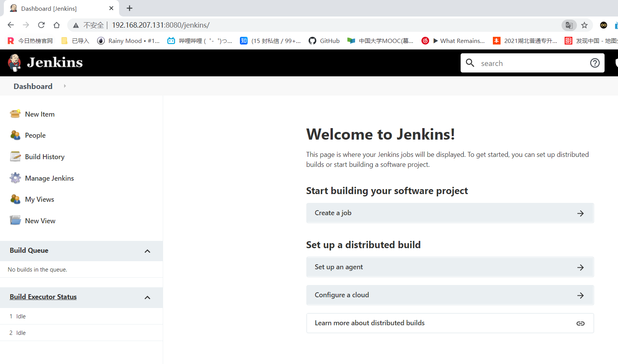
Task: Click the Jenkins butler logo
Action: tap(15, 63)
